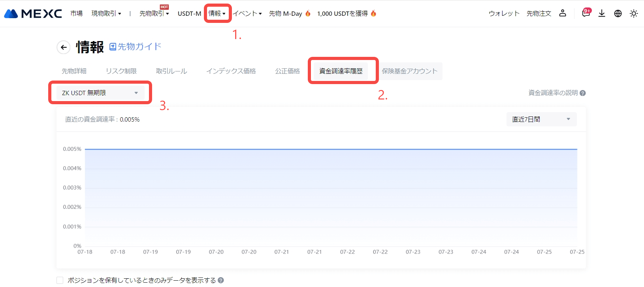The height and width of the screenshot is (287, 644).
Task: Enable the show-only-held-positions checkbox
Action: coord(60,280)
